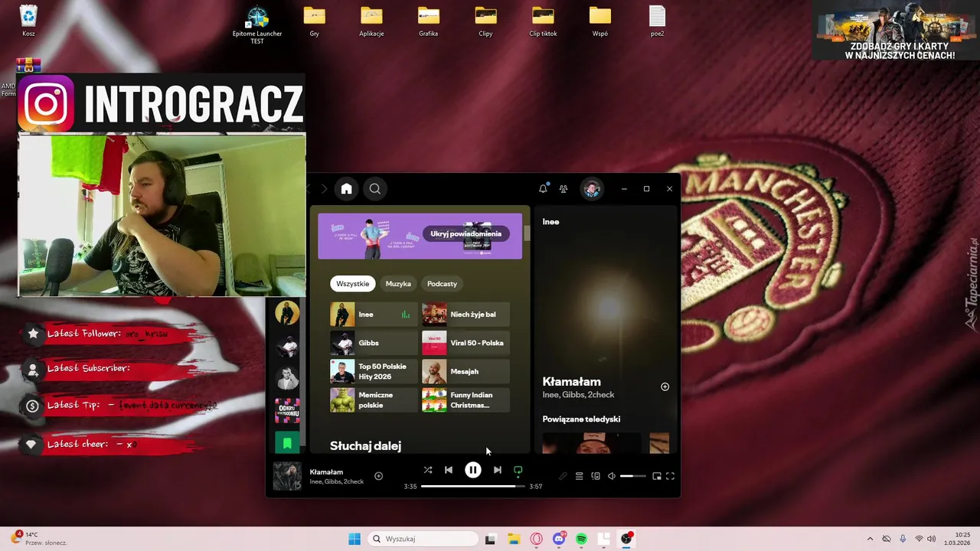The width and height of the screenshot is (980, 551).
Task: Open the Windows Start menu
Action: pos(354,539)
